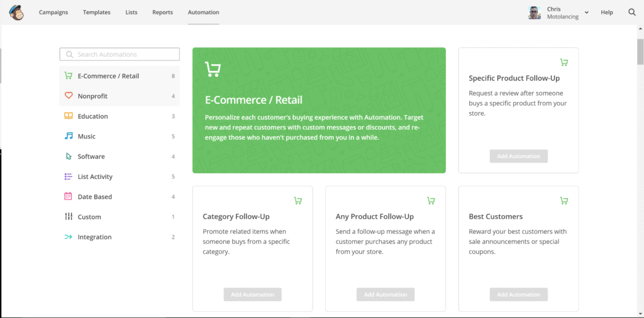Select the Nonprofit heart icon

pyautogui.click(x=69, y=96)
